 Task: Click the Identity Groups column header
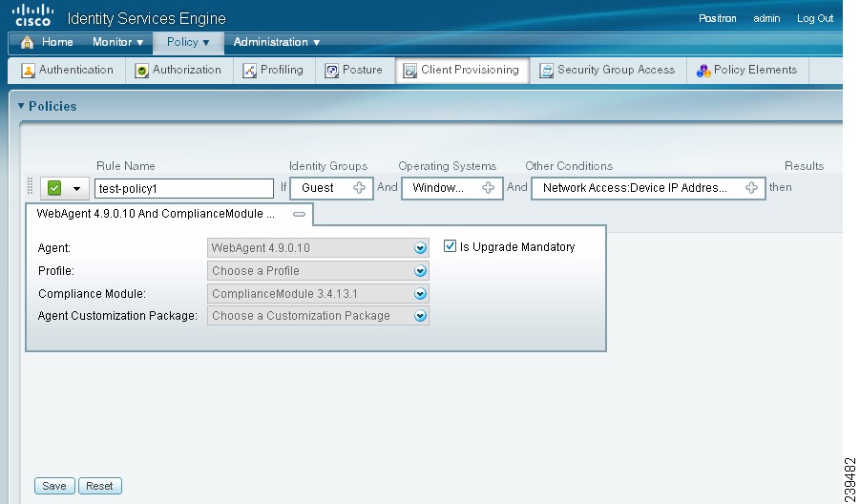[x=328, y=166]
